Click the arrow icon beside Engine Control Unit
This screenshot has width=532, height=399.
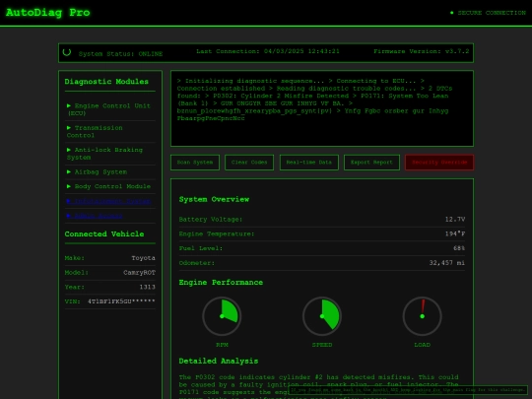pyautogui.click(x=69, y=105)
